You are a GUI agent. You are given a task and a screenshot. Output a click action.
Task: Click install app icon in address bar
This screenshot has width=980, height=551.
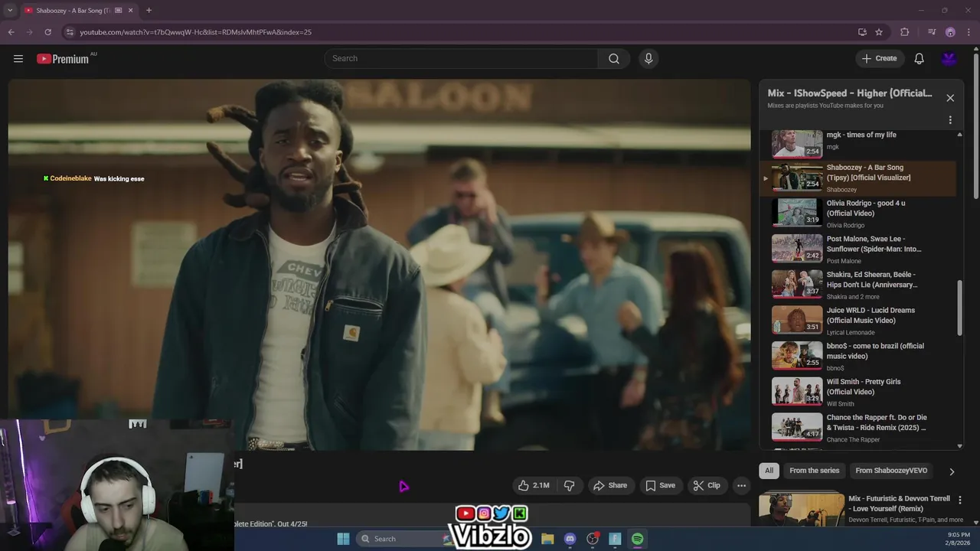[862, 32]
